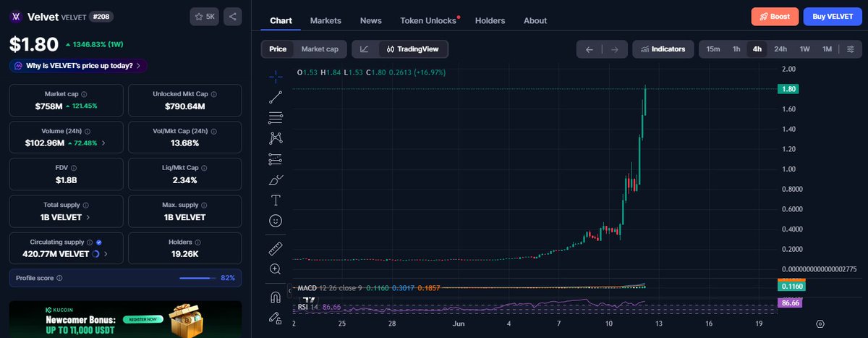Toggle the magnet snap mode

click(276, 297)
